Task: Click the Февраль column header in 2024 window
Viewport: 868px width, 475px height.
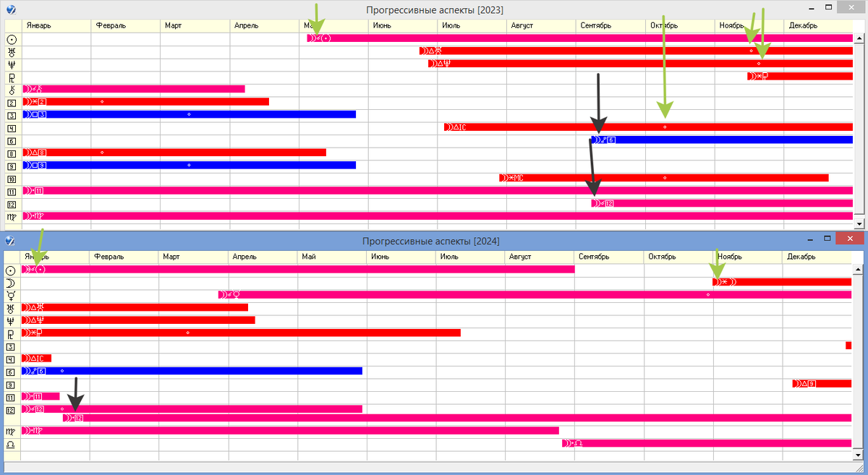Action: pos(124,257)
